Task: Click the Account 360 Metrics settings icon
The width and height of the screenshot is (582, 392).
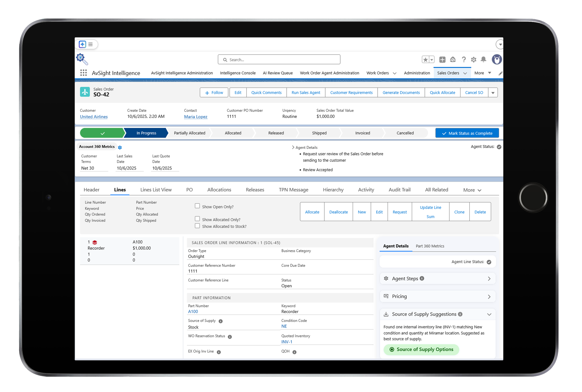Action: [x=120, y=148]
